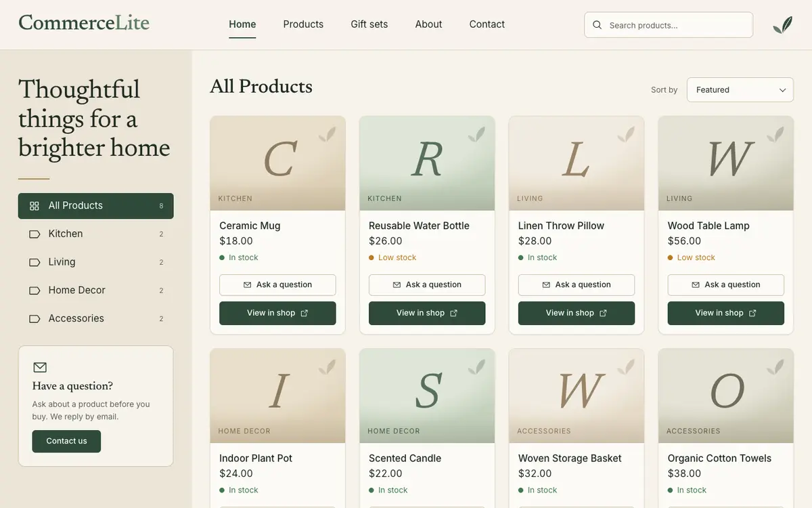Click the Wood Table Lamp title
Viewport: 812px width, 508px height.
pos(708,226)
